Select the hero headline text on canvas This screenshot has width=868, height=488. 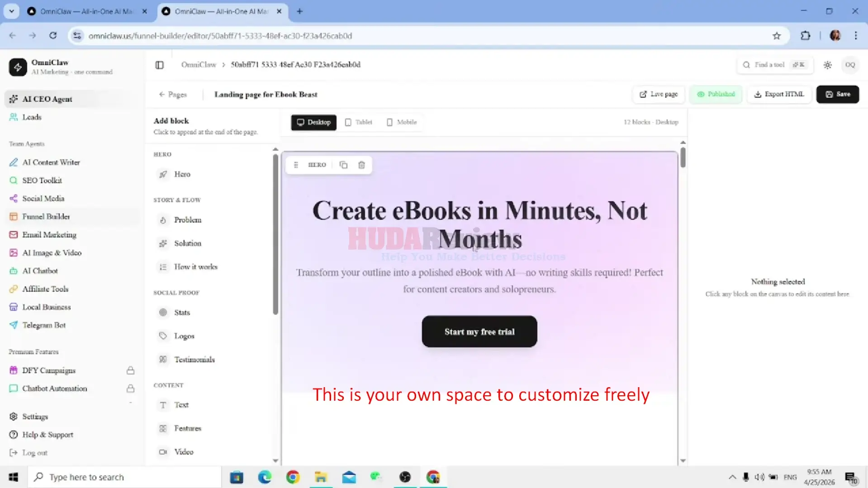479,225
